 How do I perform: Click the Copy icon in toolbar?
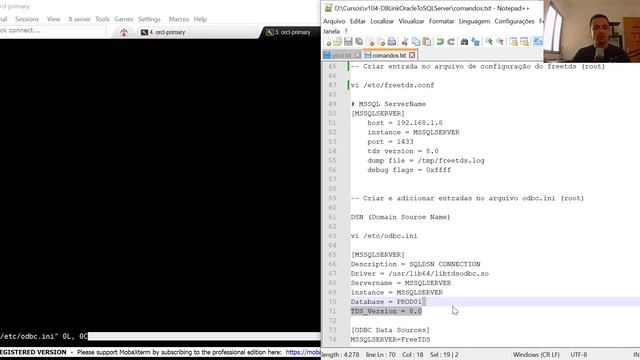[416, 42]
